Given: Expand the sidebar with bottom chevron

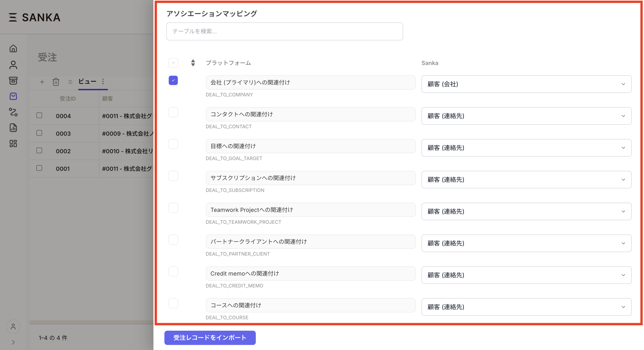Looking at the screenshot, I should [x=13, y=342].
